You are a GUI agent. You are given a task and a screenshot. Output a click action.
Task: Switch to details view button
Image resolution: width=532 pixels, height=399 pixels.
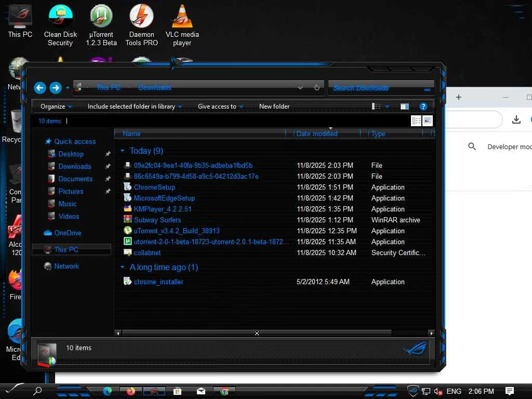[x=416, y=121]
